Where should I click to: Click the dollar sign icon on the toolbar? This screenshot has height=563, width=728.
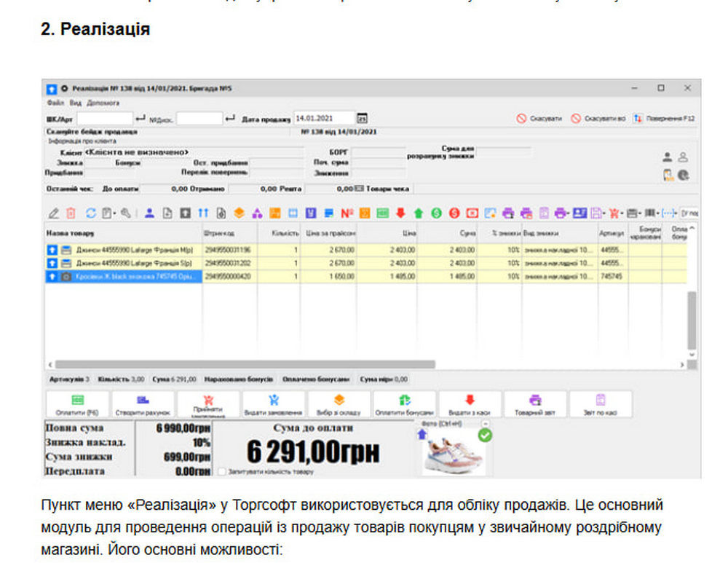(437, 212)
